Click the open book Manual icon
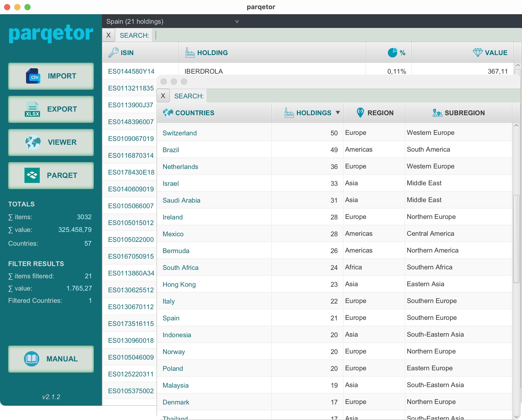Image resolution: width=522 pixels, height=420 pixels. 32,359
